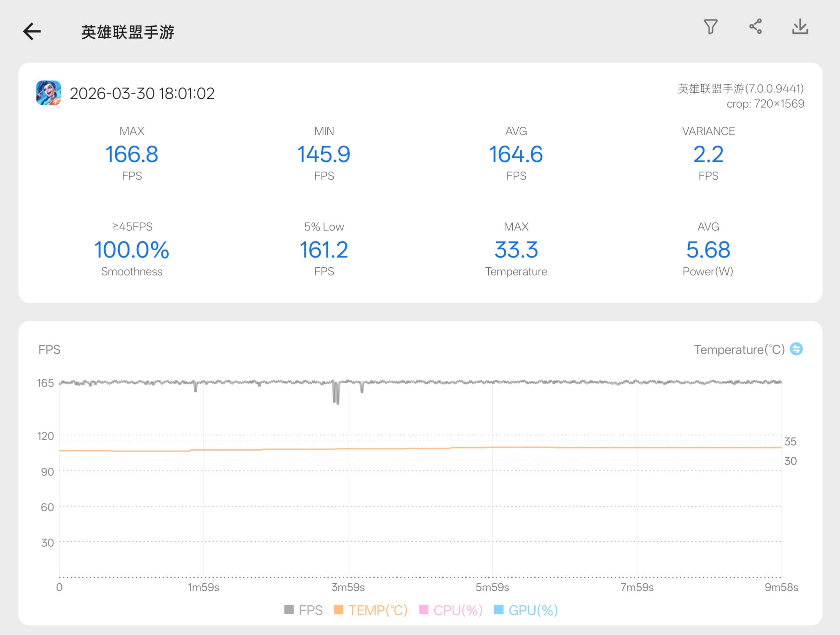Tap the 2026-03-30 18:01:02 session timestamp

142,93
